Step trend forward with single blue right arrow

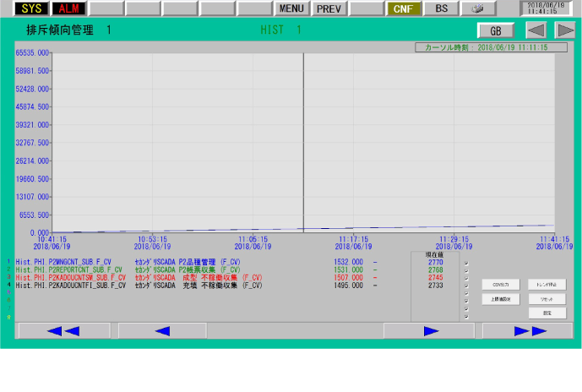tap(429, 331)
